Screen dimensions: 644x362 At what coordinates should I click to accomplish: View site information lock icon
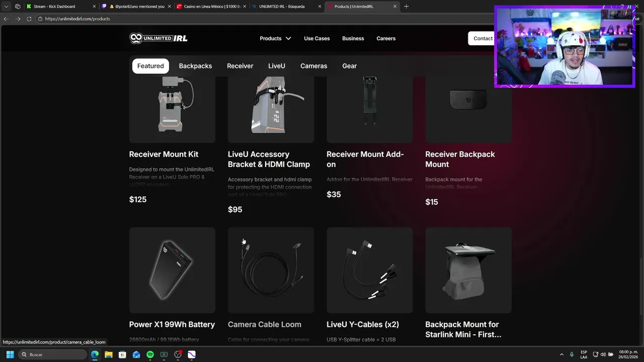click(40, 19)
